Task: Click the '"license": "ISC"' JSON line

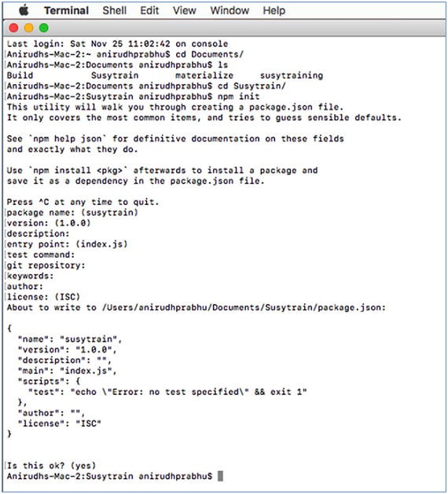Action: click(x=60, y=423)
